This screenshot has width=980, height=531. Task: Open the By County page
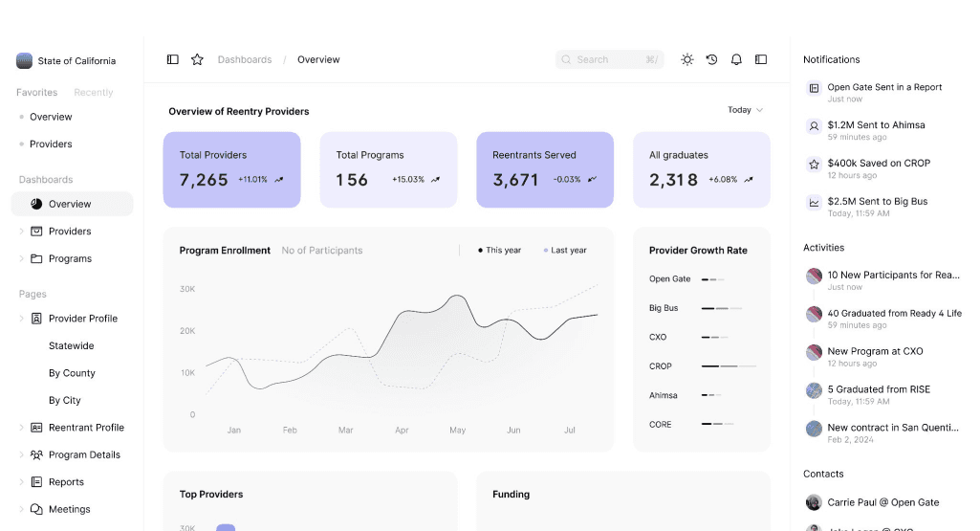click(72, 373)
